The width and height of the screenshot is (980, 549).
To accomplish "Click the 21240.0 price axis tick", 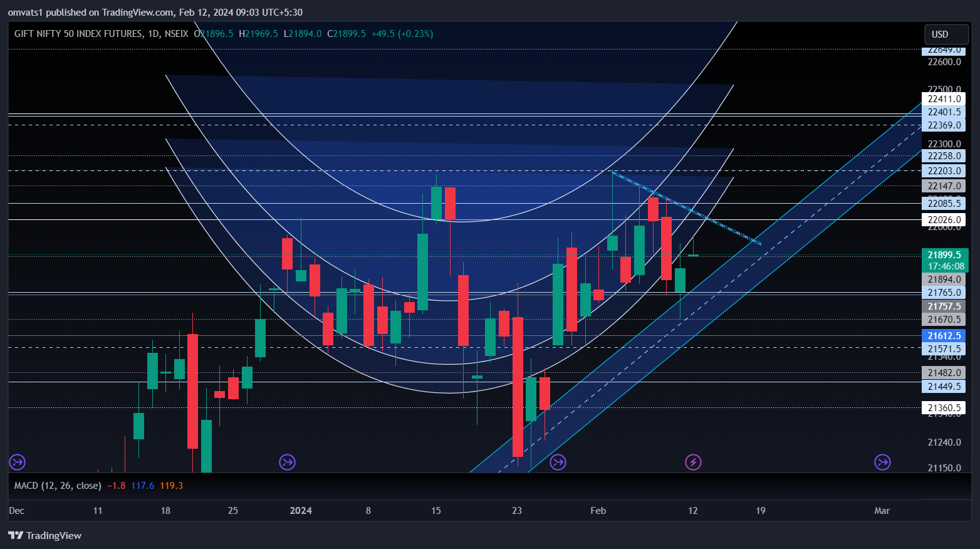I will [944, 442].
